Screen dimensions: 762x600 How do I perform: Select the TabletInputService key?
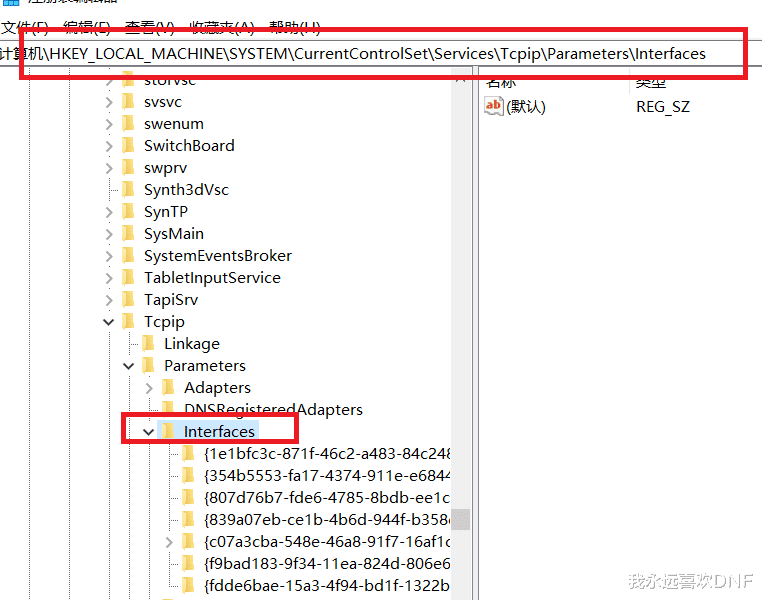point(212,277)
